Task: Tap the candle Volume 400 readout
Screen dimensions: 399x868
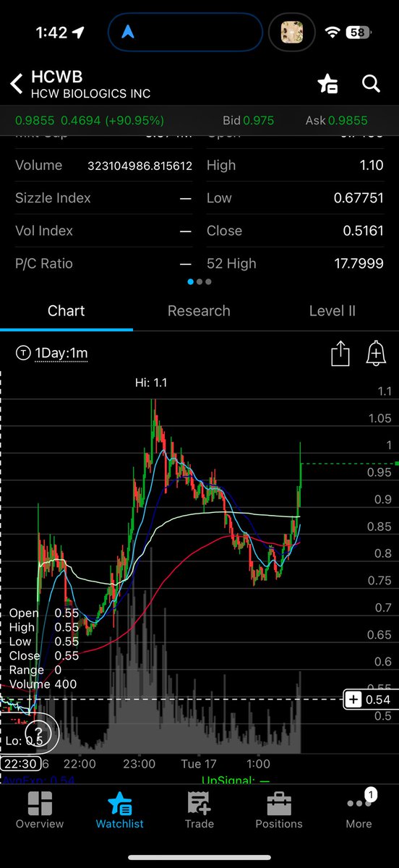Action: coord(43,684)
